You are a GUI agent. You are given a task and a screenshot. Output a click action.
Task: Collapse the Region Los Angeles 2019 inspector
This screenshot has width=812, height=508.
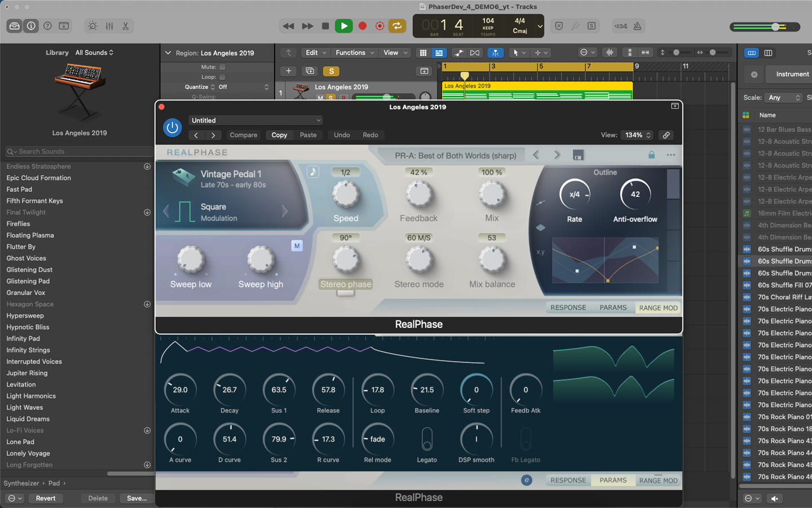click(x=167, y=53)
